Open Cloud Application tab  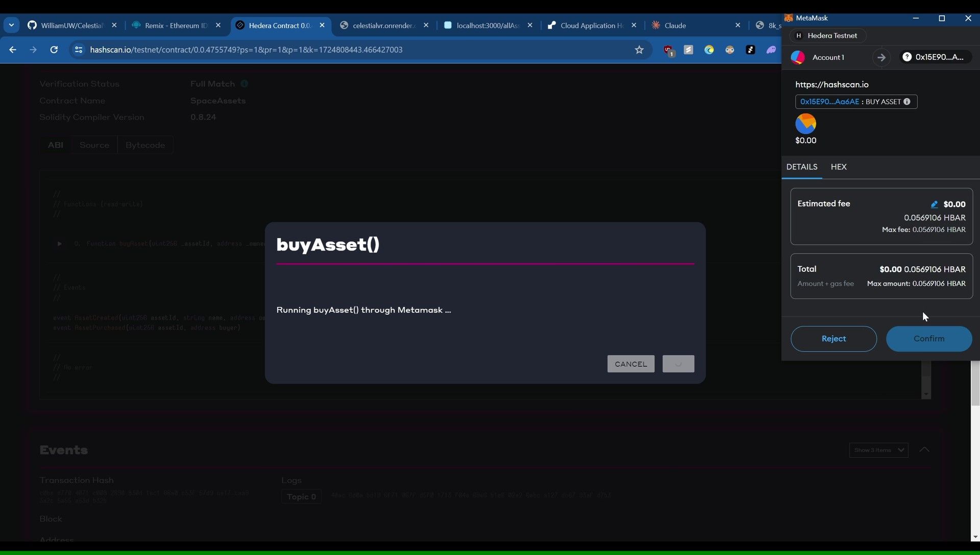point(591,25)
